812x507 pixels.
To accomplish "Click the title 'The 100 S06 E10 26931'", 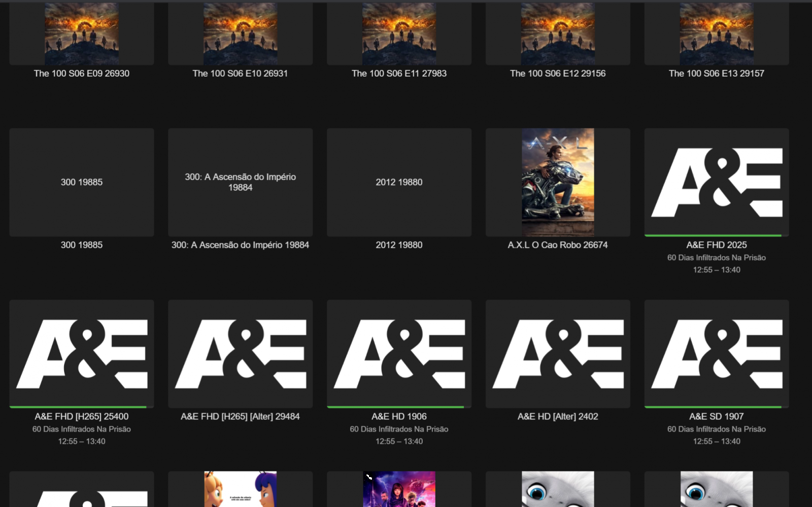I will [x=241, y=74].
